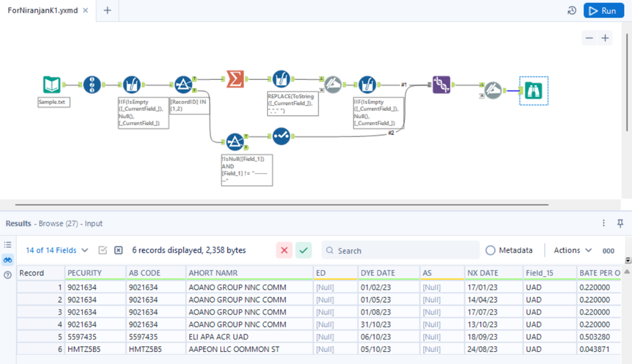The image size is (632, 364).
Task: Open the ForNiranjanK1.yxmd workflow tab
Action: (x=43, y=11)
